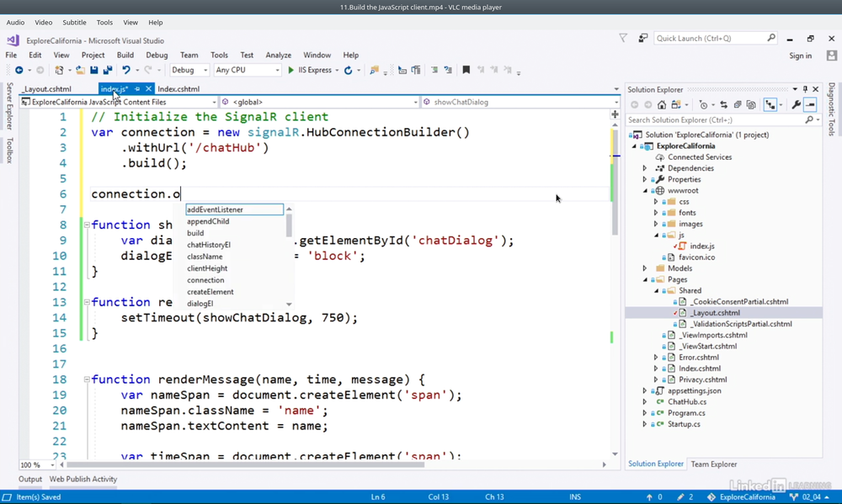The image size is (842, 504).
Task: Click the browser Refresh icon next to IIS Express
Action: point(348,71)
